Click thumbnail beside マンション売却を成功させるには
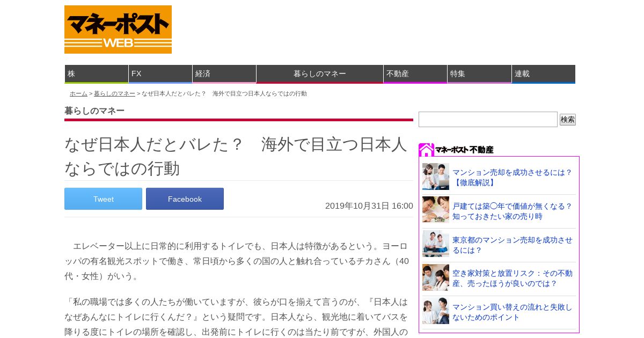644x338 pixels. pos(436,177)
